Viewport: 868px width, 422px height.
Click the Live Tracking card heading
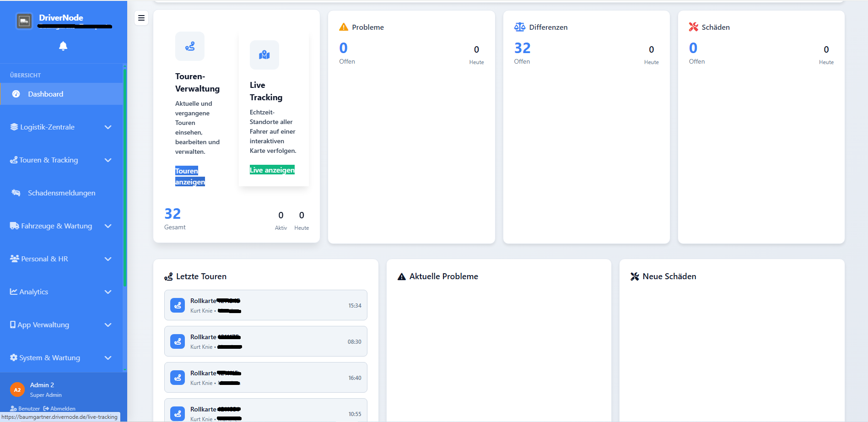tap(266, 91)
